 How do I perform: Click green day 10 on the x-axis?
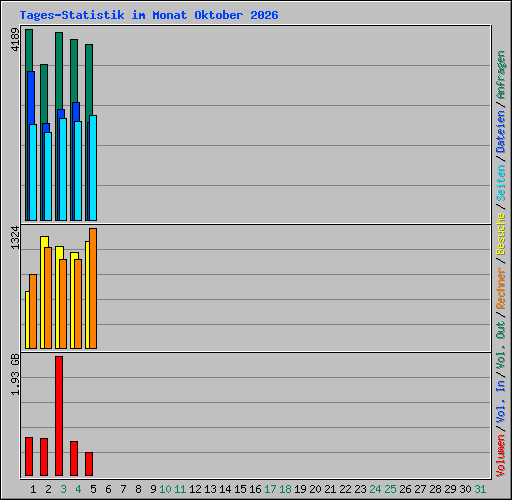tap(165, 489)
